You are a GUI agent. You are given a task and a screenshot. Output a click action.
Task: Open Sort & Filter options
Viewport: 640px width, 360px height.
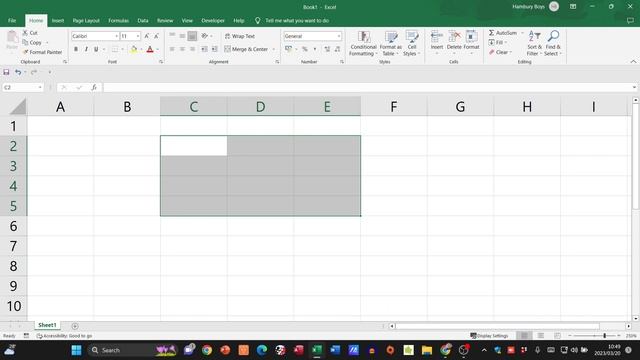coord(534,43)
